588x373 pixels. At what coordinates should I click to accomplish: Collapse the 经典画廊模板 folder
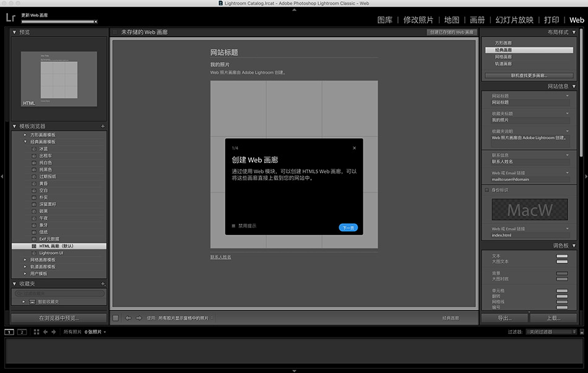coord(25,142)
